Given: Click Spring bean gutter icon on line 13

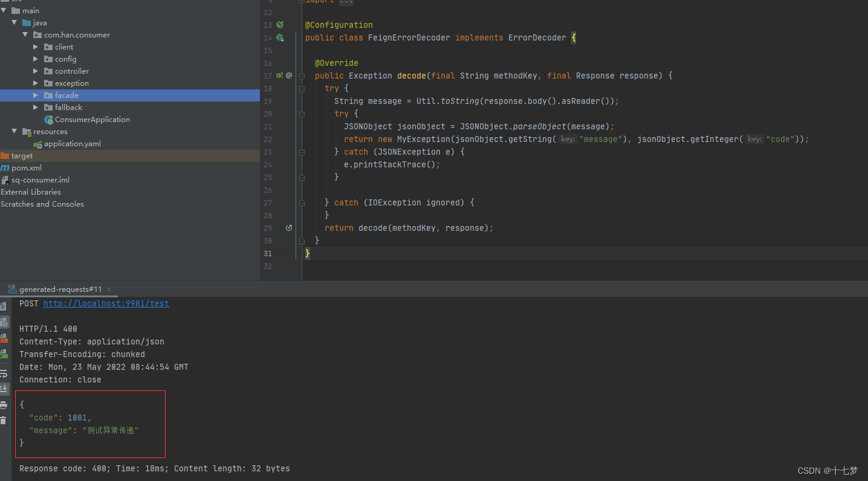Looking at the screenshot, I should (280, 25).
